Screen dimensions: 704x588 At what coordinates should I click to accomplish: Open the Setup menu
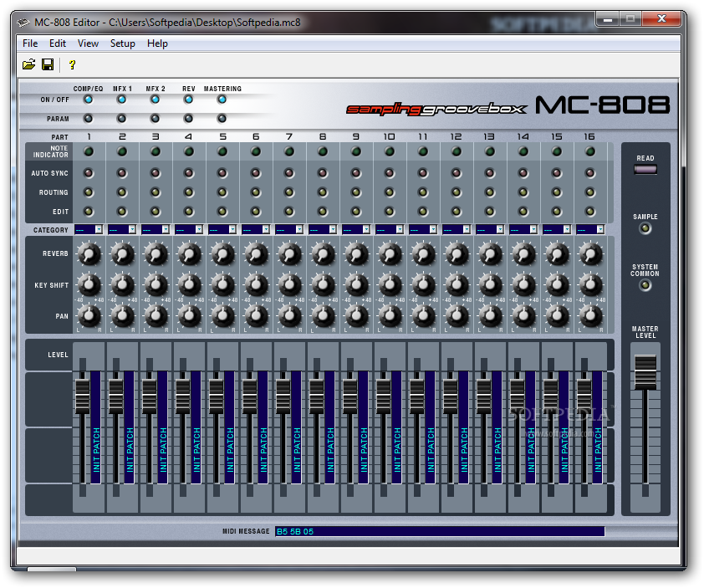coord(123,43)
